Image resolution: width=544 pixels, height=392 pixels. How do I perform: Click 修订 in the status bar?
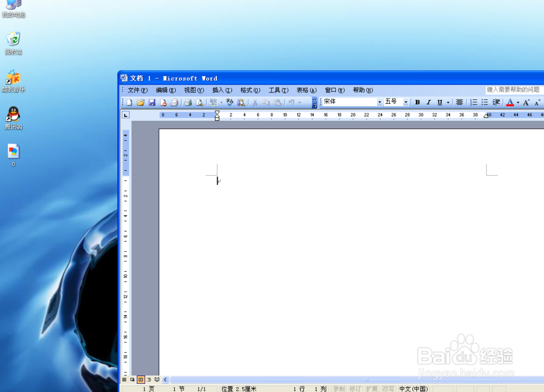355,389
